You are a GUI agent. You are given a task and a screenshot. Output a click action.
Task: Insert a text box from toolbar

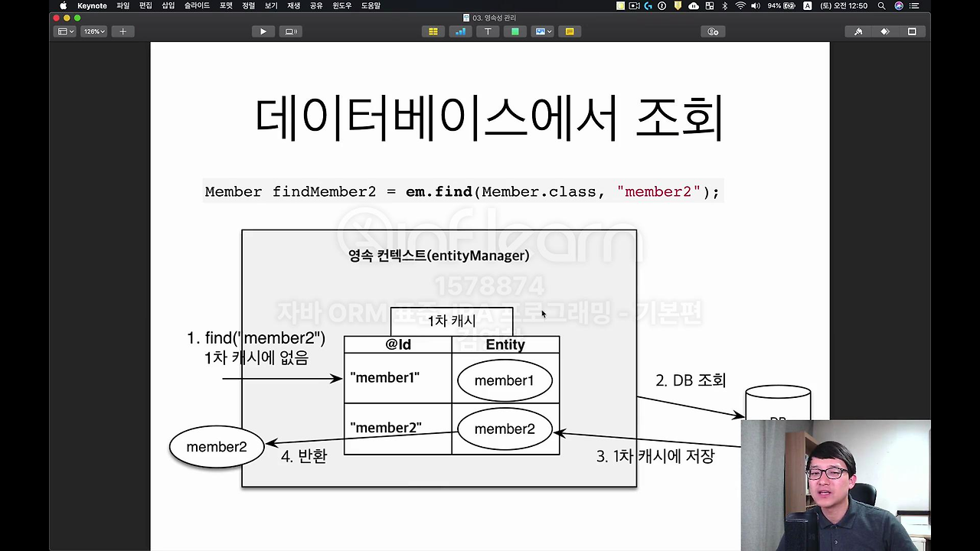(x=488, y=31)
